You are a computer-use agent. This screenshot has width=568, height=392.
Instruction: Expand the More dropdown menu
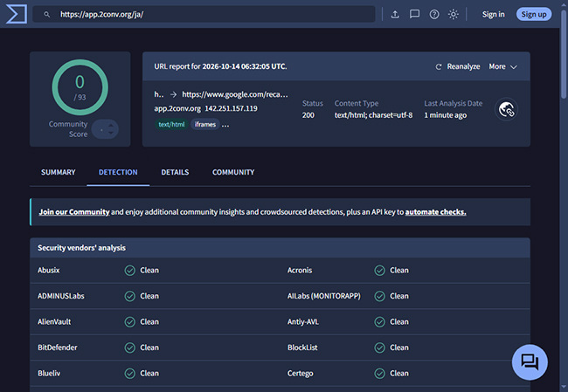[502, 66]
